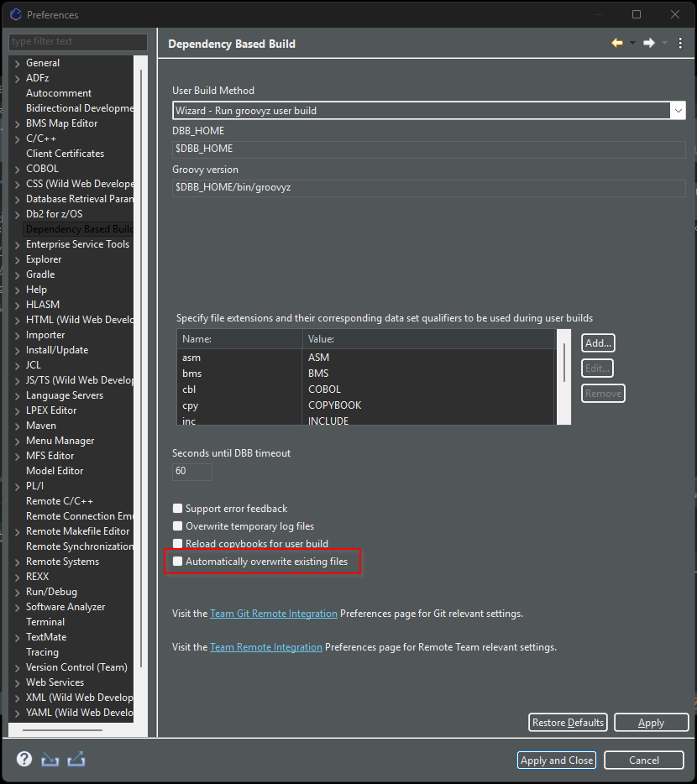The image size is (697, 784).
Task: Click the preferences tree horizontal scrollbar
Action: 62,730
